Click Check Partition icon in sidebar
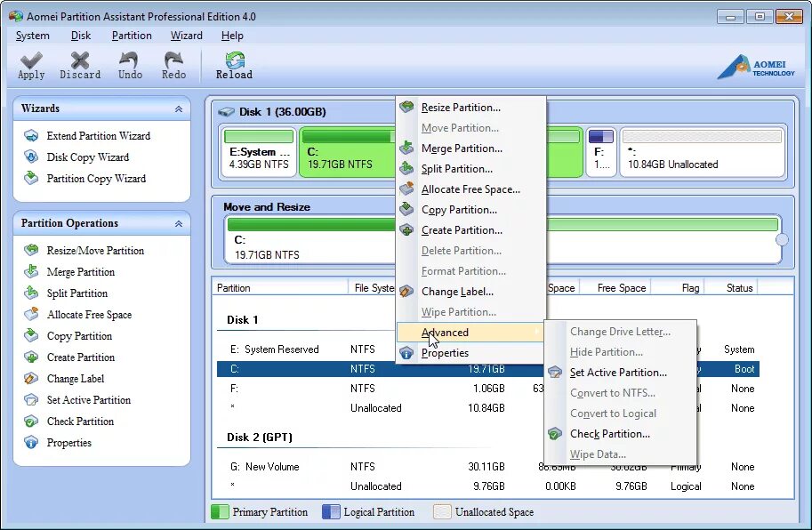 point(31,422)
